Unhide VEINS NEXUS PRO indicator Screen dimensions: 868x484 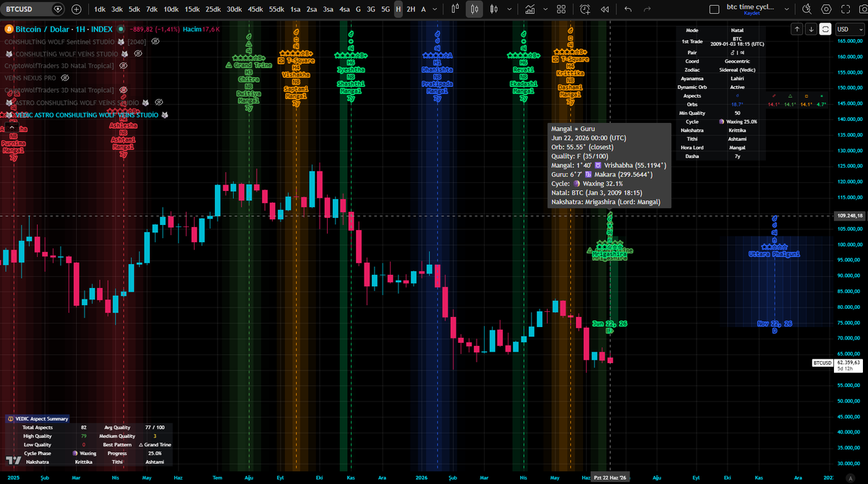point(65,77)
